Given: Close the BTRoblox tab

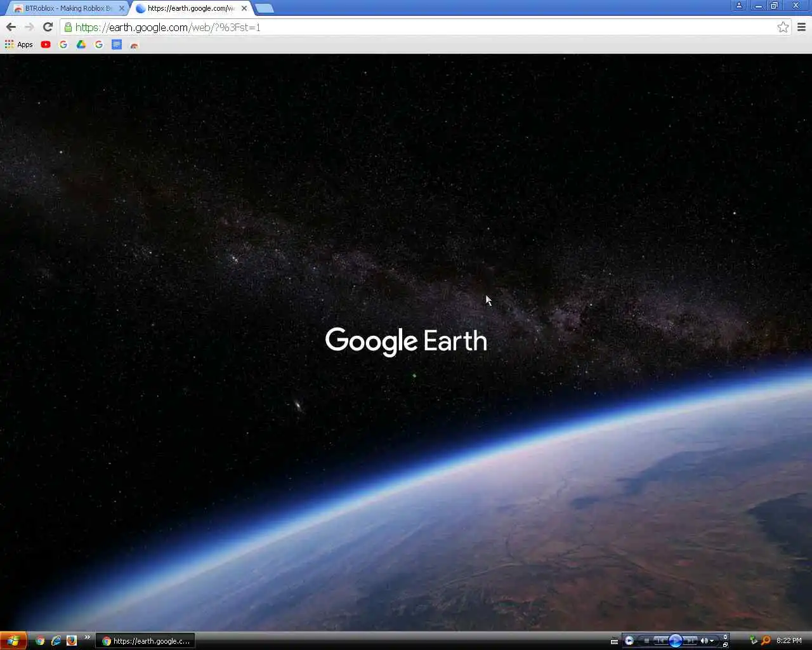Looking at the screenshot, I should pos(122,8).
